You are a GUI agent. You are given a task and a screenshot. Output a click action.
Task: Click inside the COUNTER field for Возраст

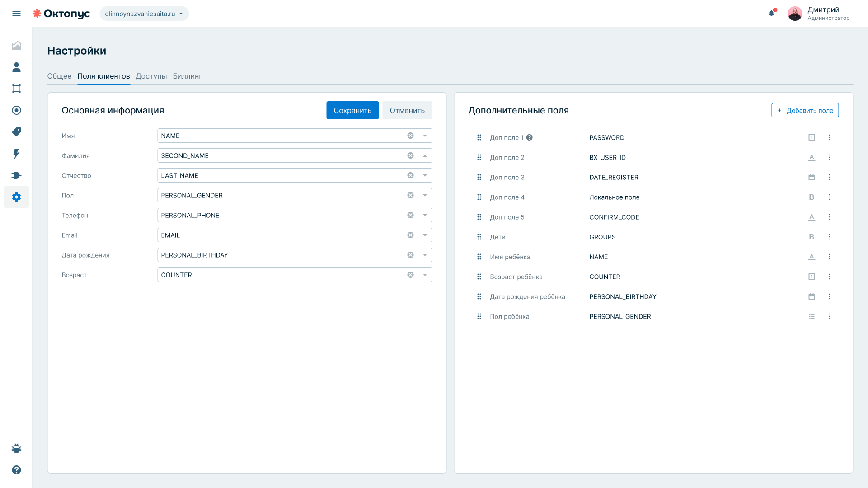point(280,275)
